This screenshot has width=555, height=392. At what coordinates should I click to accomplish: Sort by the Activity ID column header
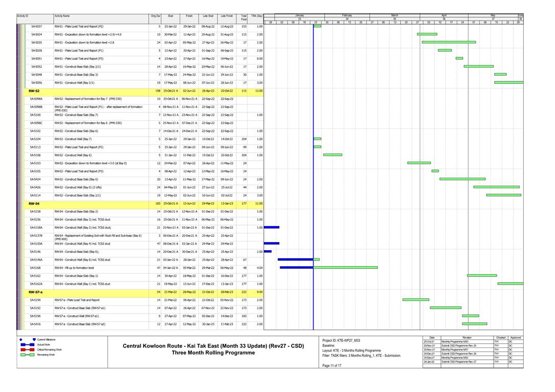coord(23,17)
